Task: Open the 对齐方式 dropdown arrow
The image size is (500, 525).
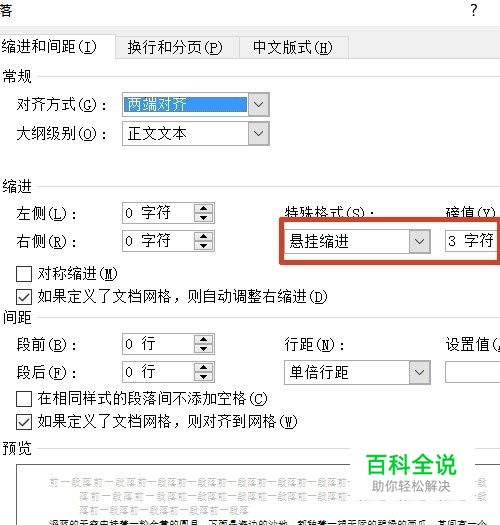Action: [259, 104]
